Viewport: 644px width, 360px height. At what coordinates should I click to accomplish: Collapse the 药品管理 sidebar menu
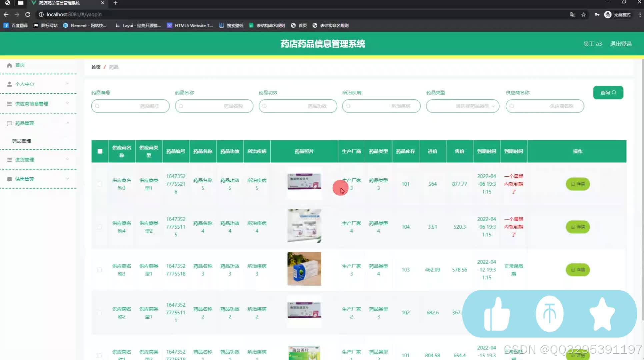pos(38,123)
